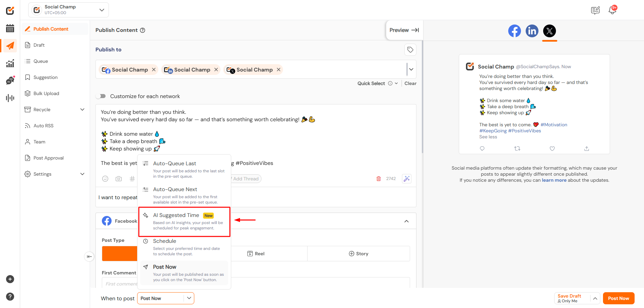Choose Post Now option in menu
644x308 pixels.
[x=184, y=273]
